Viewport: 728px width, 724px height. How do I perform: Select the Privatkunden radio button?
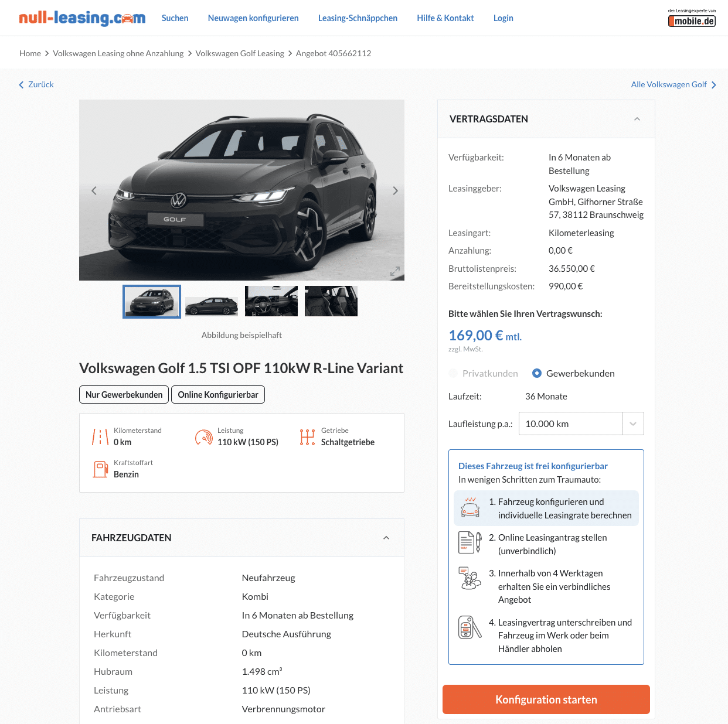453,373
